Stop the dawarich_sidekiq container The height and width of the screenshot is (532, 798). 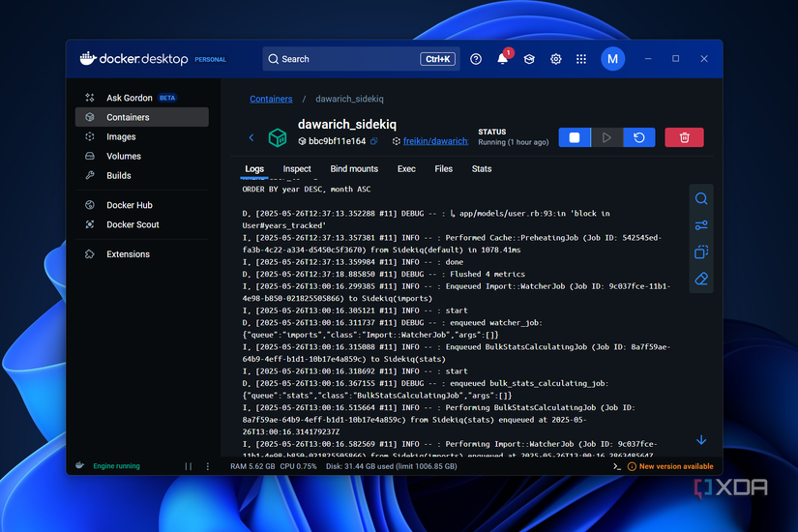(x=575, y=137)
